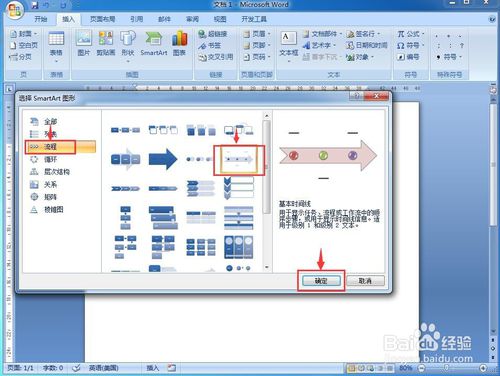
Task: Open Clip Art (剪贴画)
Action: coord(106,43)
